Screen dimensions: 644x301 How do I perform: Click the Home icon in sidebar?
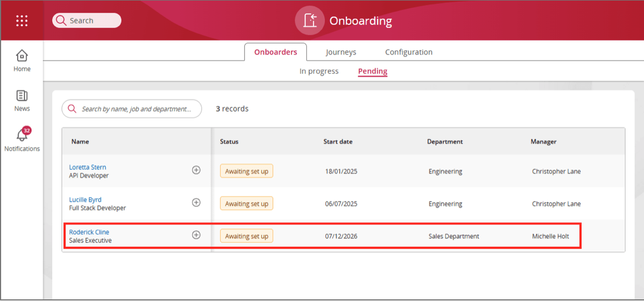(x=22, y=56)
